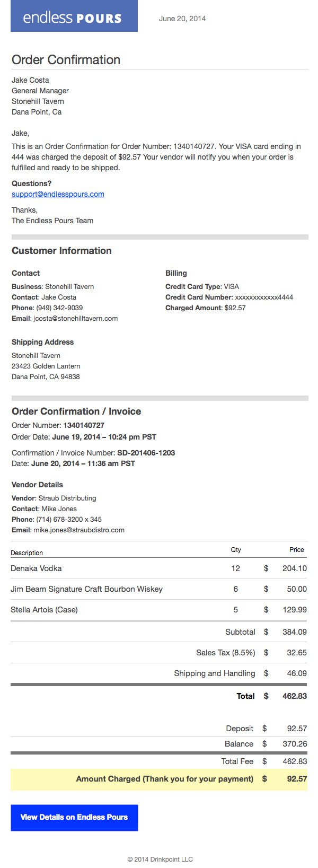Click the © 2014 Drinkpoint LLC footer
Viewport: 318px width, 868px height.
click(160, 860)
